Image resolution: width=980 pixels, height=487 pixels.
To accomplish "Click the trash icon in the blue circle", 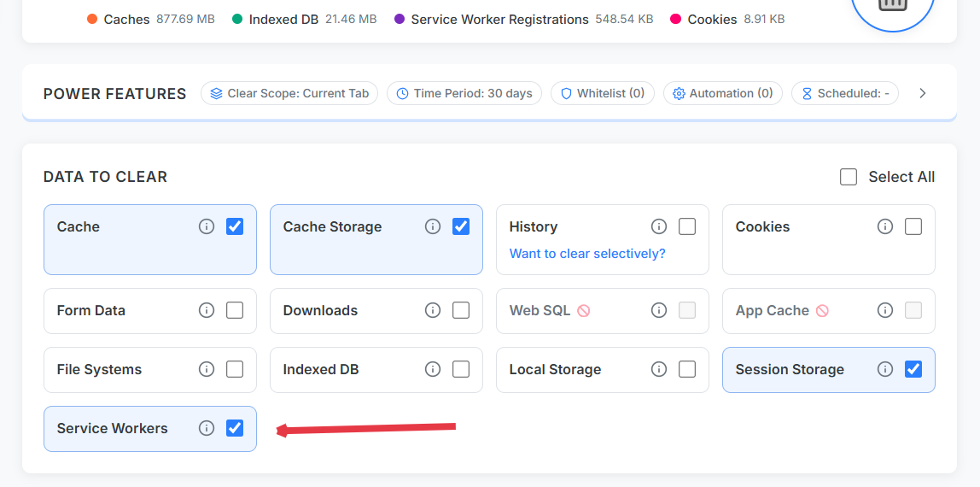I will (893, 5).
